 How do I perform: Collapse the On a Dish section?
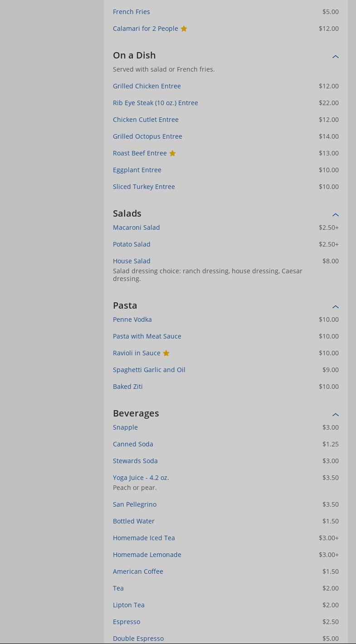coord(336,57)
